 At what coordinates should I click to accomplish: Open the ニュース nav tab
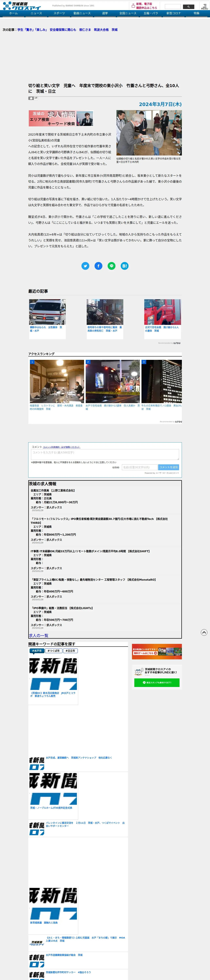point(36,13)
